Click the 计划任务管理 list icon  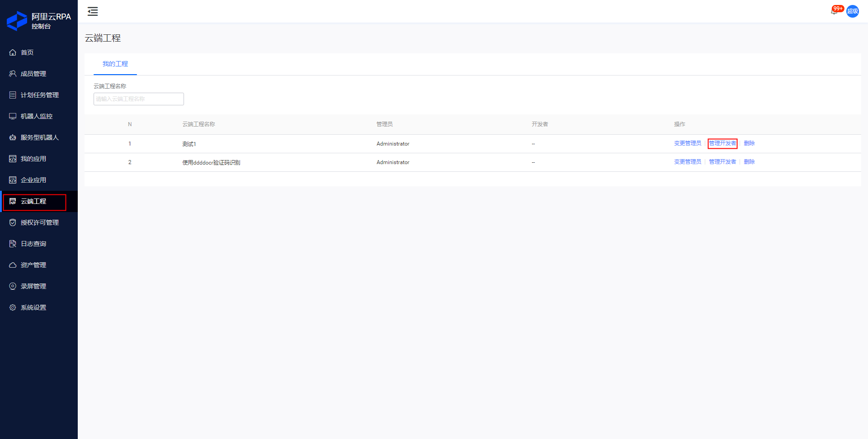click(x=13, y=95)
